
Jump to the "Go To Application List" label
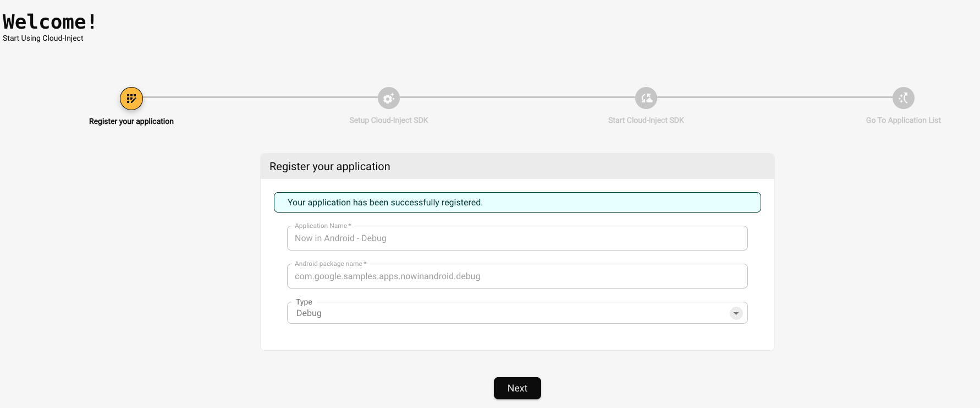tap(903, 121)
